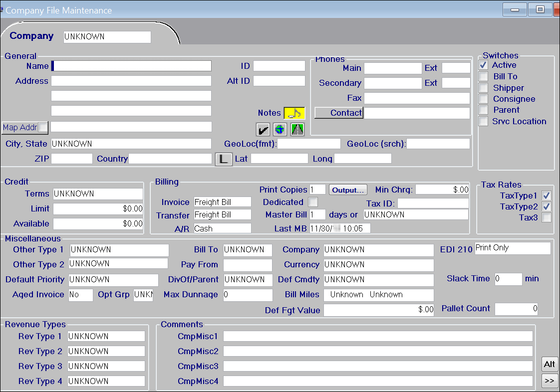Select the Company tab header
The height and width of the screenshot is (392, 560).
point(31,36)
